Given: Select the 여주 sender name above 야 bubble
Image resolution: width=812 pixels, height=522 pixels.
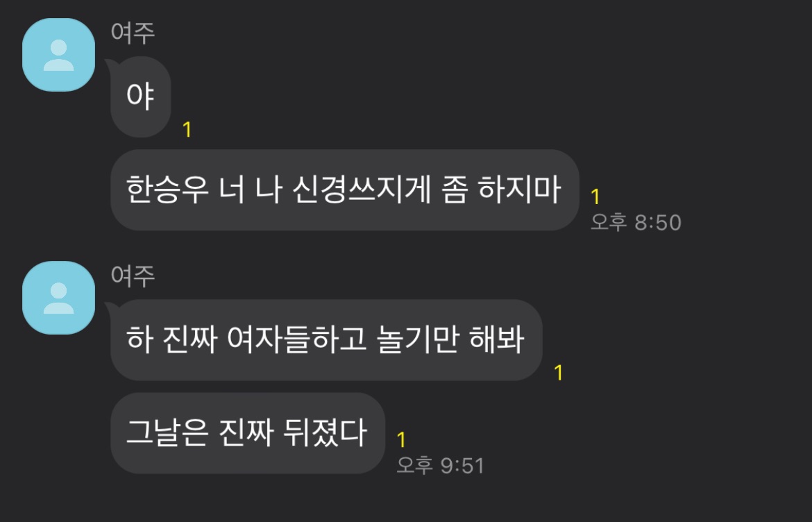Looking at the screenshot, I should (133, 32).
